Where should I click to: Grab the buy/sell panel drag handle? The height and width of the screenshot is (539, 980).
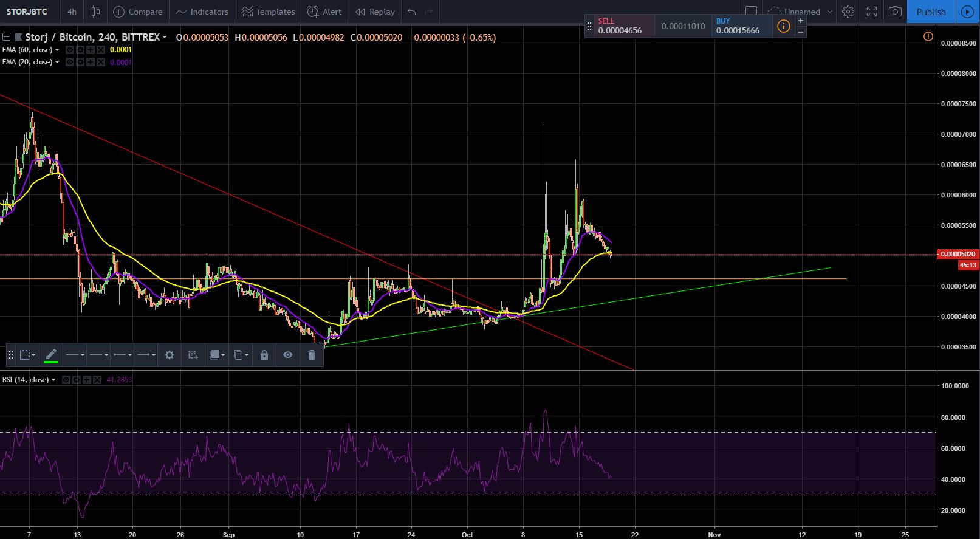click(589, 26)
